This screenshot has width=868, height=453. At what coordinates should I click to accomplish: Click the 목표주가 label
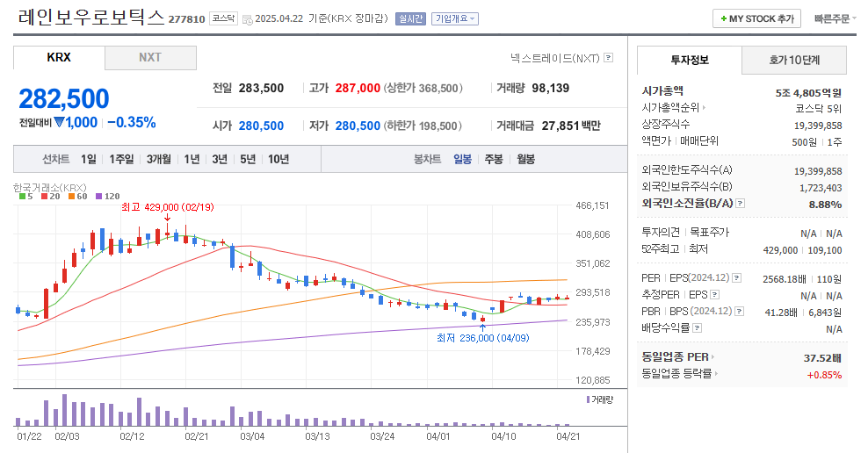709,233
